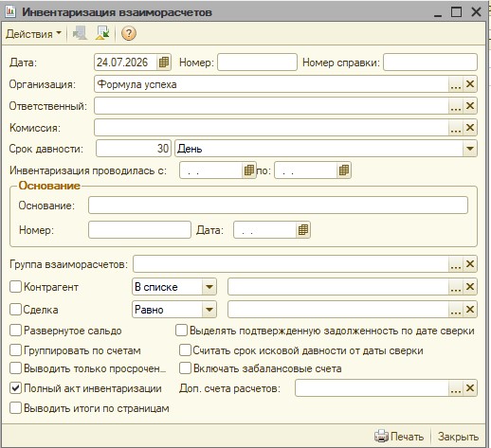Click calendar icon in Основание date field

click(x=303, y=229)
